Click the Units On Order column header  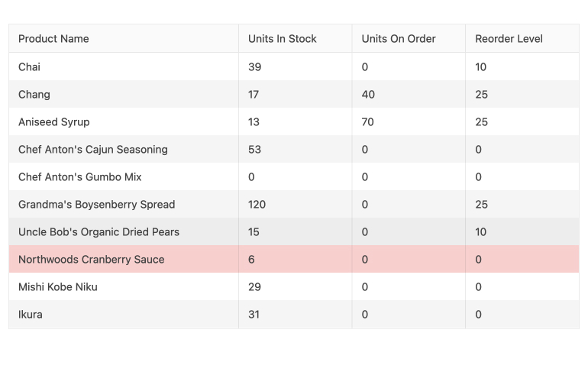(x=409, y=39)
